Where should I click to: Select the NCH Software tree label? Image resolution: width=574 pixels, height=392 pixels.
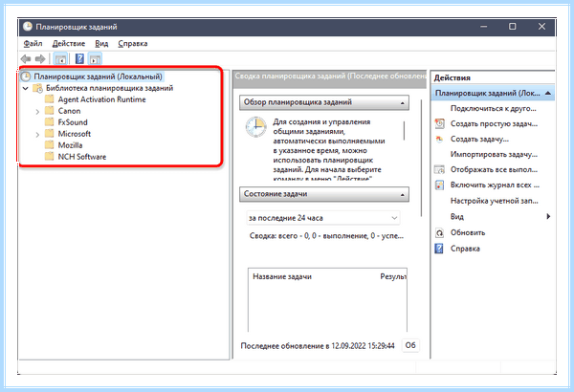pos(82,157)
